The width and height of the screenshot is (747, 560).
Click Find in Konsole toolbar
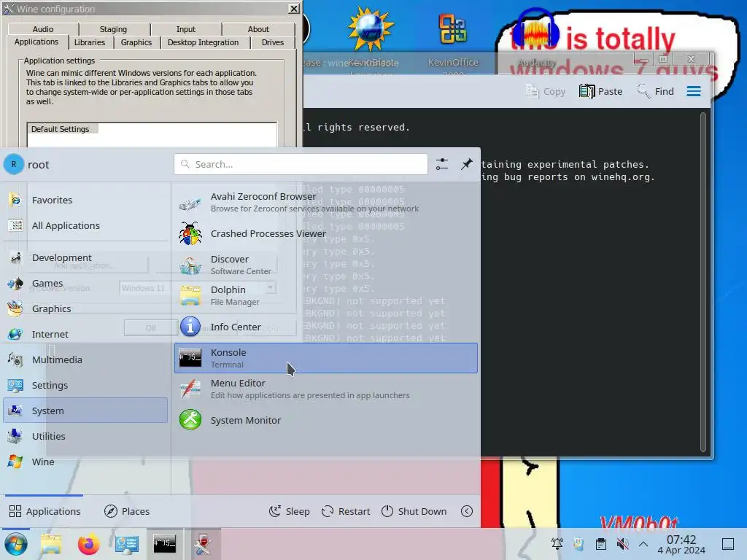coord(656,91)
